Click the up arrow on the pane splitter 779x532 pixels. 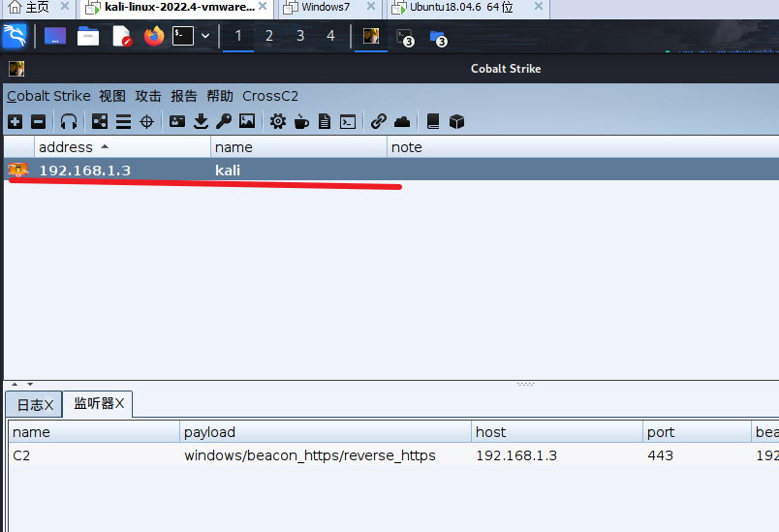click(15, 384)
